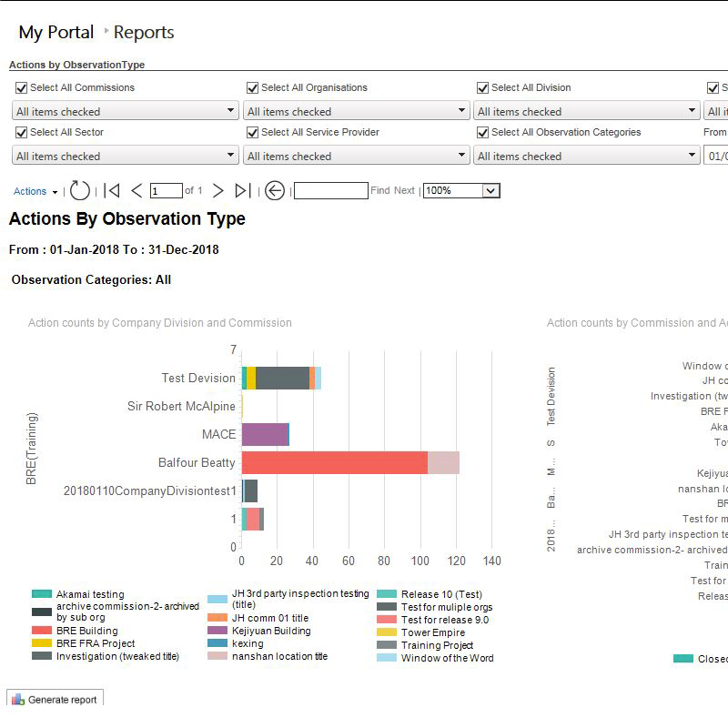Click the Find link
This screenshot has height=728, width=728.
click(x=379, y=191)
